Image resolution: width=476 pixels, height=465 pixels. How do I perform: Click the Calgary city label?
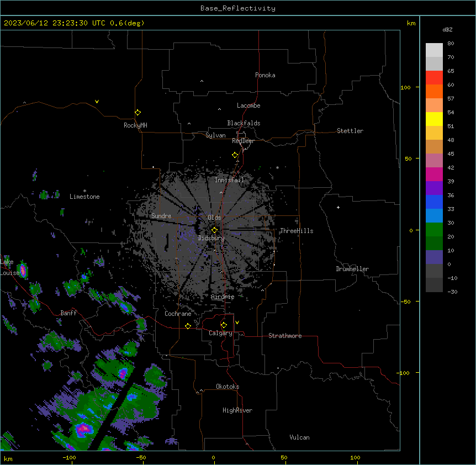pos(221,333)
